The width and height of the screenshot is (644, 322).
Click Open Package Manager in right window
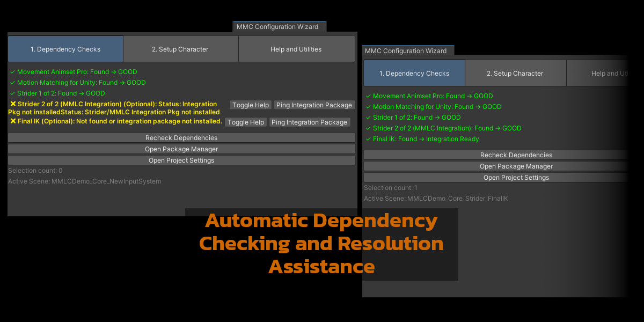496,166
